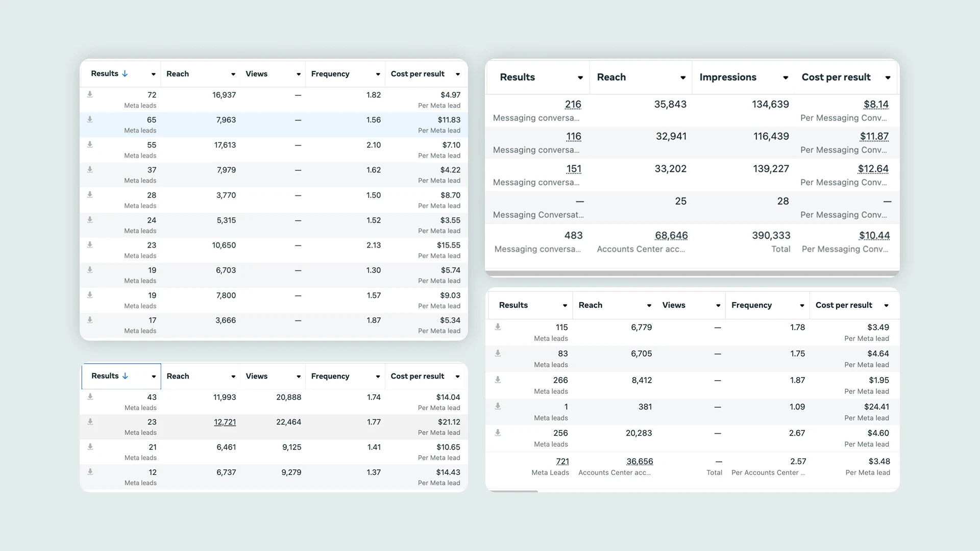Click download icon beside 115 Meta leads

498,327
